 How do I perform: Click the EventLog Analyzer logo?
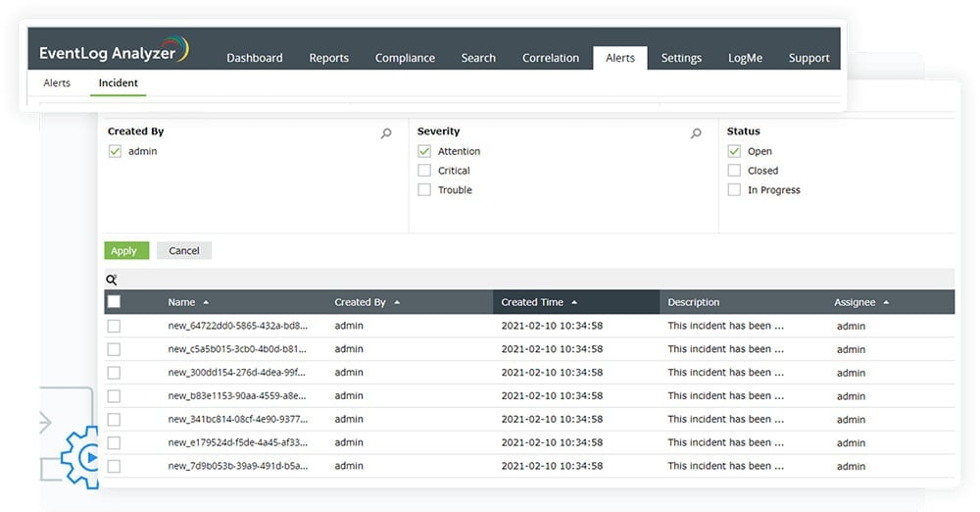[114, 50]
